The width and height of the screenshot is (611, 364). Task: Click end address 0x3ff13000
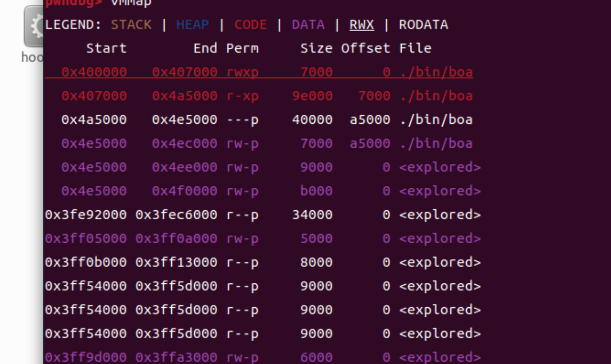click(x=176, y=262)
